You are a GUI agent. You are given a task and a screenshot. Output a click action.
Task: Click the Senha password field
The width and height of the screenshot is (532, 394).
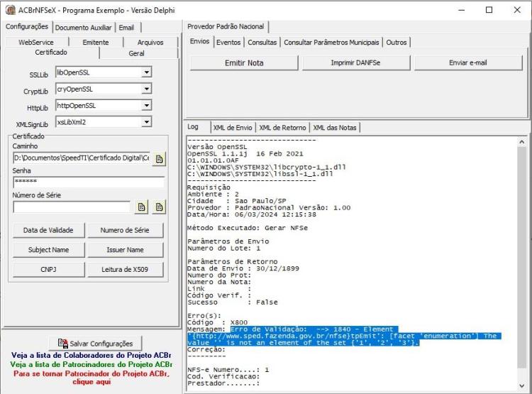click(89, 182)
